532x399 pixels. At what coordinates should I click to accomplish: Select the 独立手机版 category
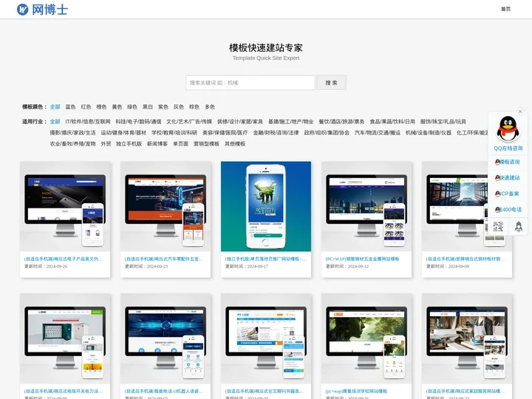pyautogui.click(x=129, y=144)
